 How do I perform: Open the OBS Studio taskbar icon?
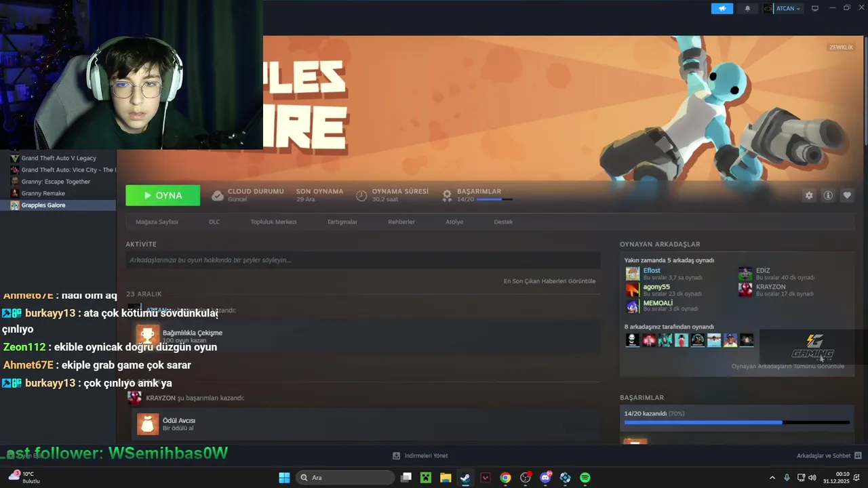(526, 477)
